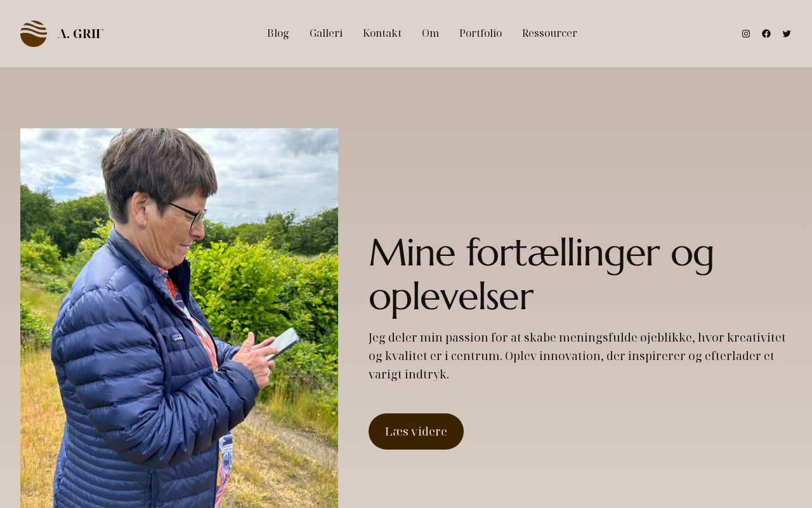Click the blue jacket logo patch in photo

tap(177, 338)
